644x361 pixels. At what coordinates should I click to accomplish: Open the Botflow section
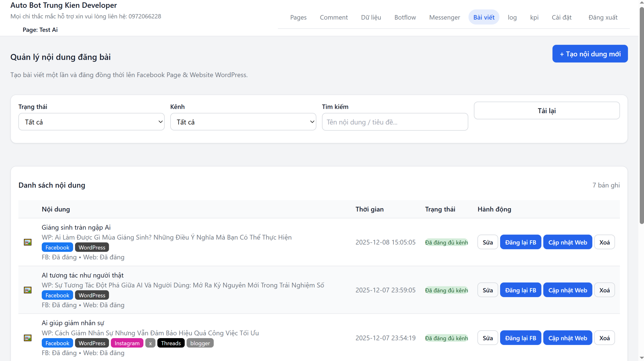tap(405, 17)
